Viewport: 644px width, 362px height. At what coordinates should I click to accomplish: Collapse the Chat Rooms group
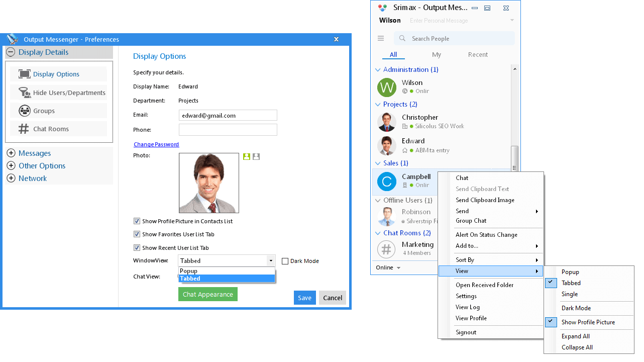coord(378,233)
